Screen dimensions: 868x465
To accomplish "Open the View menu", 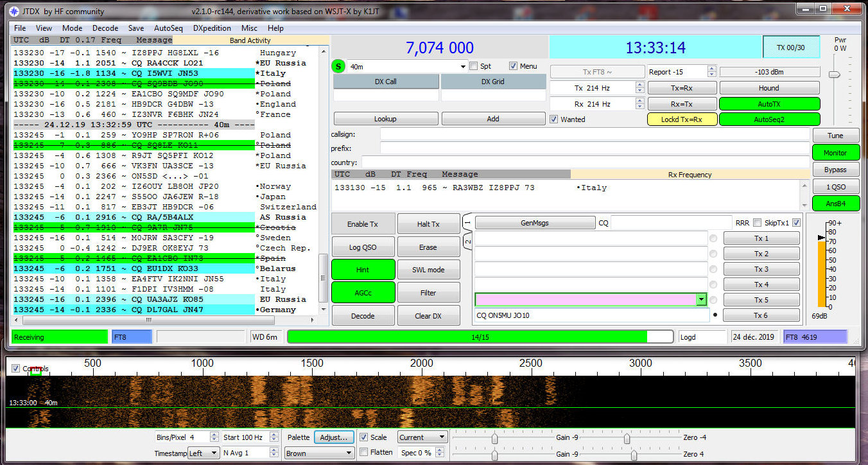I will point(44,28).
